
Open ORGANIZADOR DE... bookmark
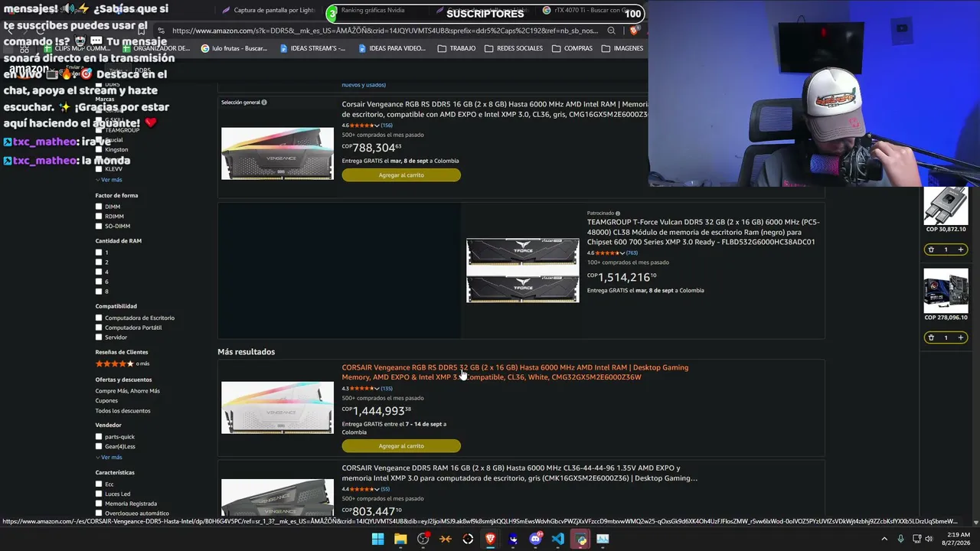[x=156, y=48]
